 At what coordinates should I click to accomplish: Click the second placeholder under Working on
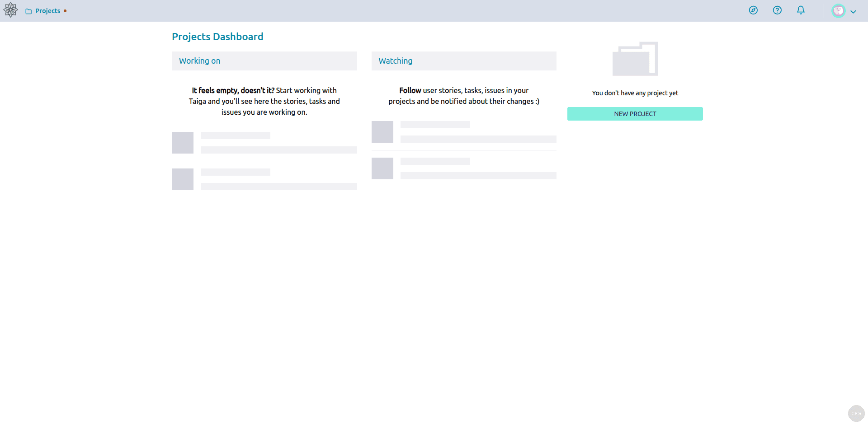point(182,179)
